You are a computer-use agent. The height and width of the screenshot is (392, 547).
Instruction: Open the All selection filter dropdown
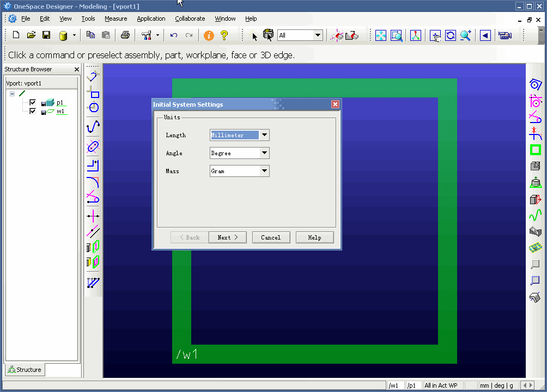318,35
